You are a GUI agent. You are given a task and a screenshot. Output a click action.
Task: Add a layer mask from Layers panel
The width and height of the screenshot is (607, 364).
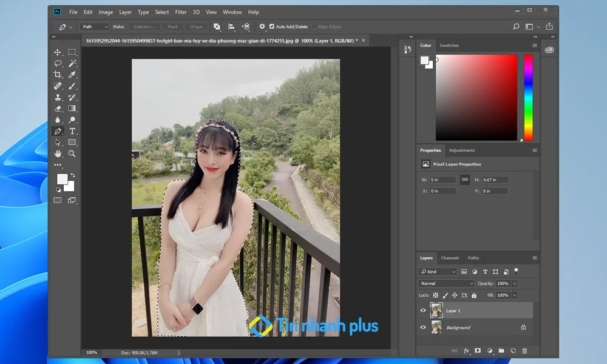478,351
